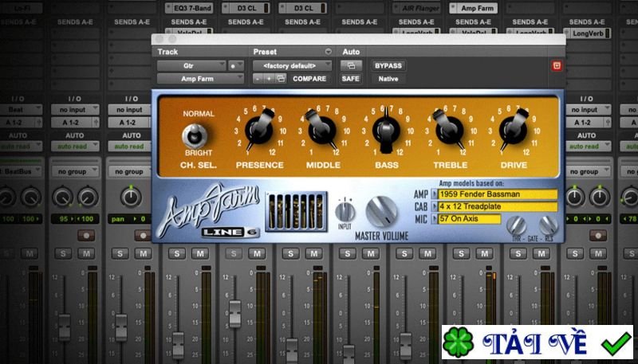Click the Native button in plugin header

(388, 79)
